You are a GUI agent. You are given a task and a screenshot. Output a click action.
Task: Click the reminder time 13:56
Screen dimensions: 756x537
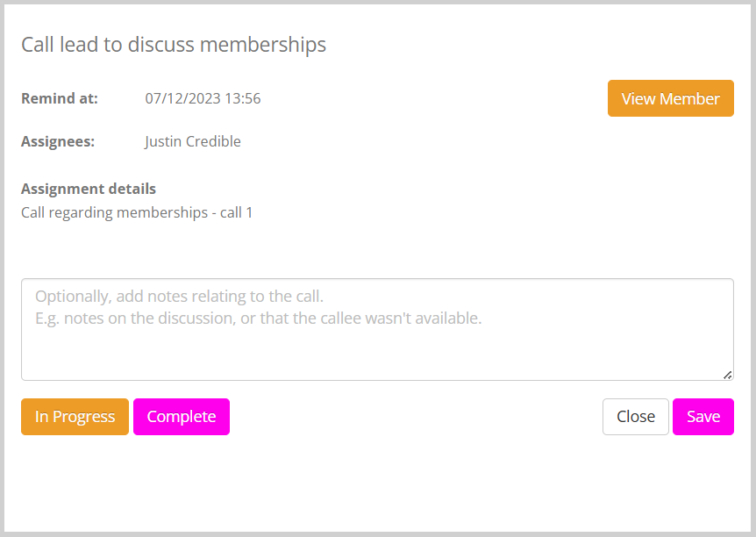click(243, 98)
